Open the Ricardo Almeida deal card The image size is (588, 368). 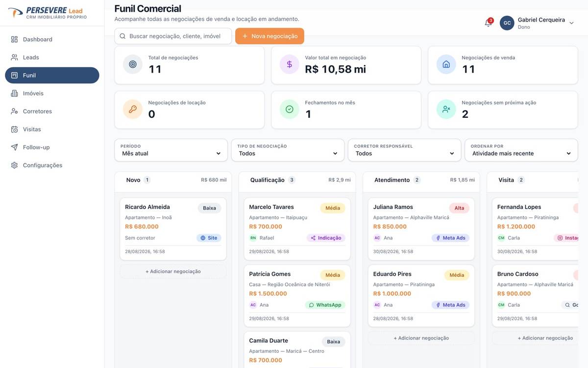coord(173,229)
